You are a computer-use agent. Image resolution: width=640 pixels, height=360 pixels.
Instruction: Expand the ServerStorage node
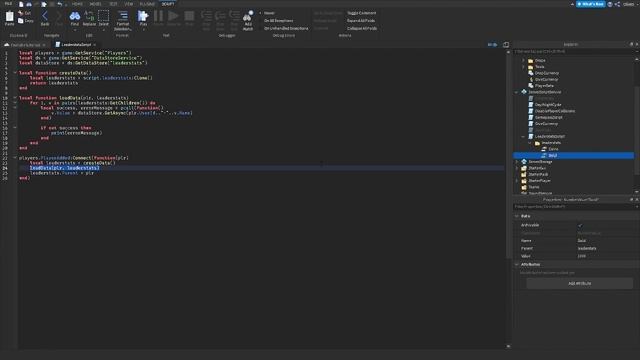tap(517, 162)
